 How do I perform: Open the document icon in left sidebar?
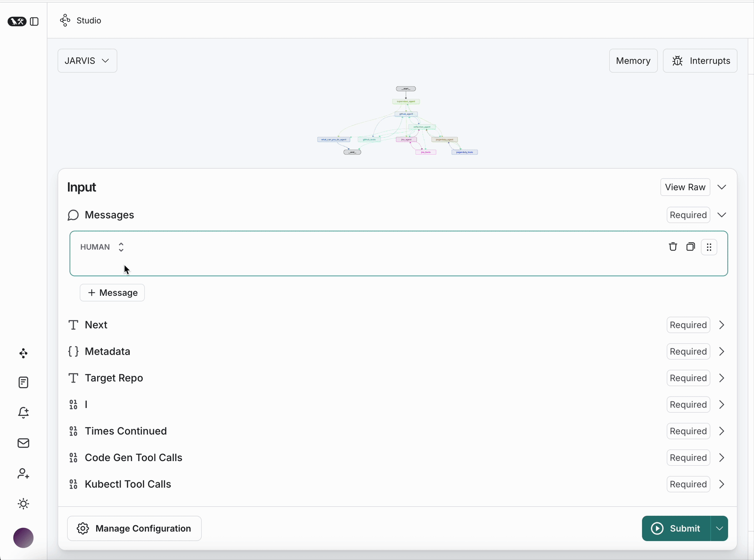(x=24, y=382)
